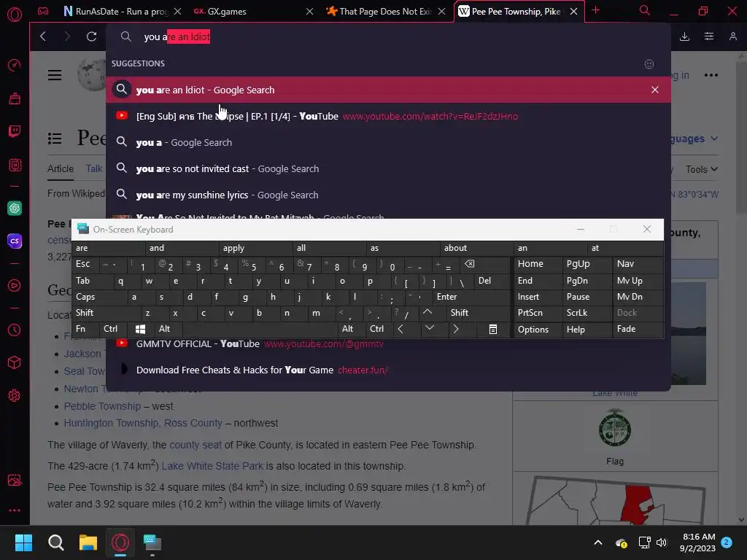Click the context menu key on keyboard

[493, 329]
